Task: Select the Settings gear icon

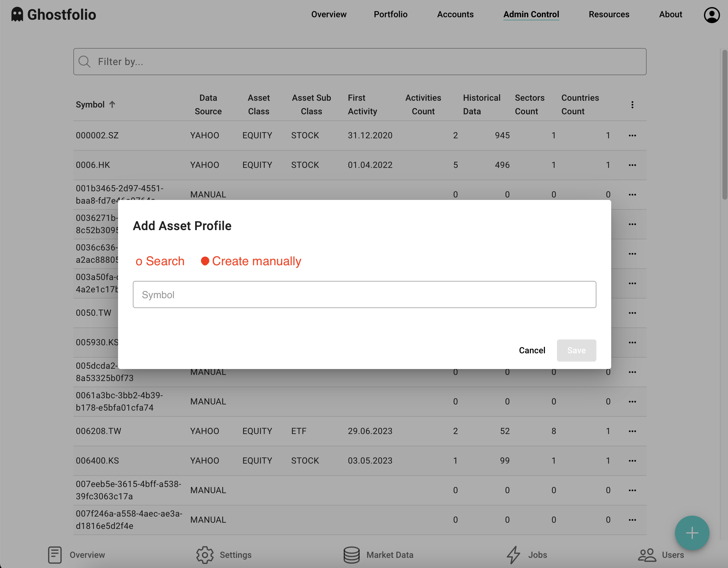Action: pyautogui.click(x=205, y=554)
